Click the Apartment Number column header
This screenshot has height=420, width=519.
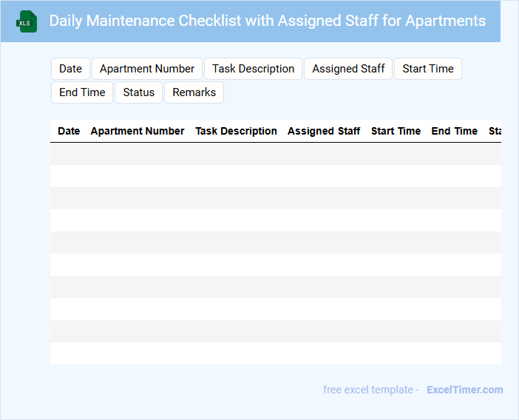[x=137, y=131]
